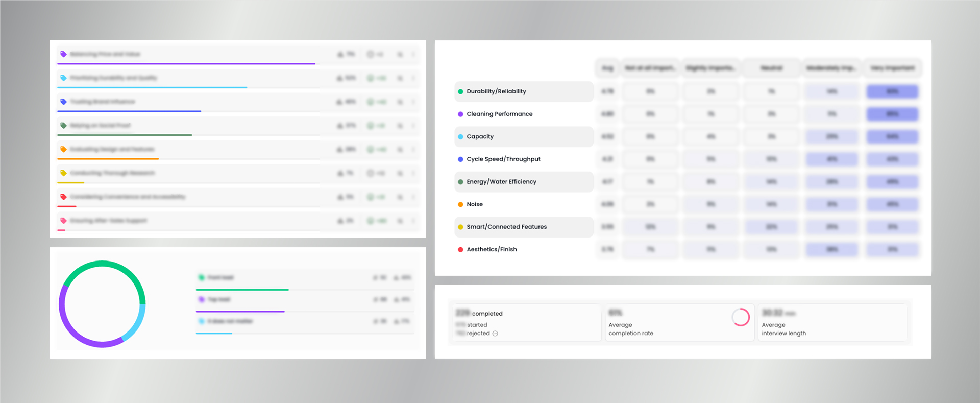The width and height of the screenshot is (980, 403).
Task: Click the Ensuring After-Sales Support theme title
Action: click(x=108, y=221)
